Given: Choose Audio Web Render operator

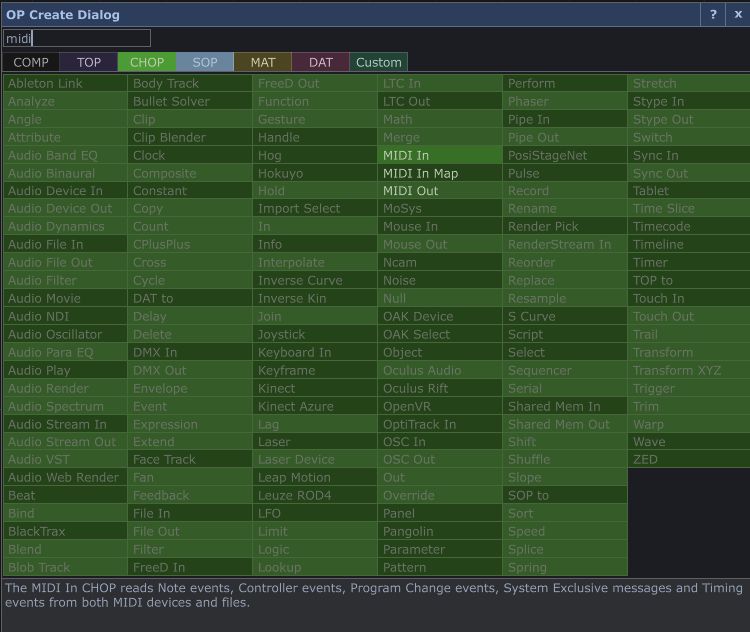Looking at the screenshot, I should pos(65,477).
